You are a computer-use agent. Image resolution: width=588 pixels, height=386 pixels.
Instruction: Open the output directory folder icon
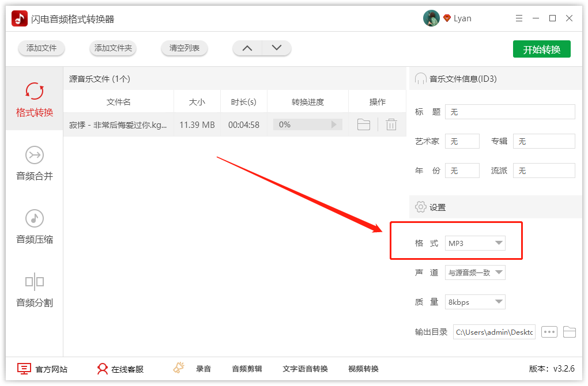(x=569, y=332)
